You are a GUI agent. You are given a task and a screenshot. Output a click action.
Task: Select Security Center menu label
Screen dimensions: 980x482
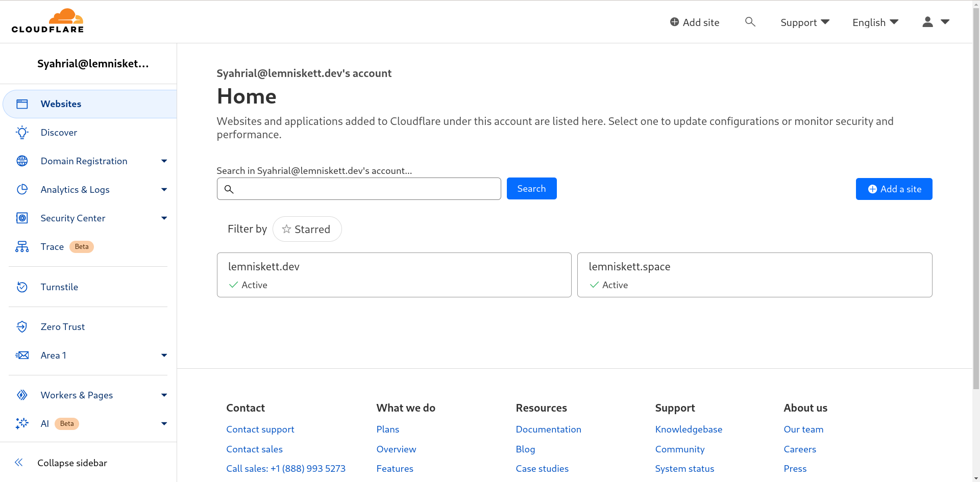tap(73, 218)
